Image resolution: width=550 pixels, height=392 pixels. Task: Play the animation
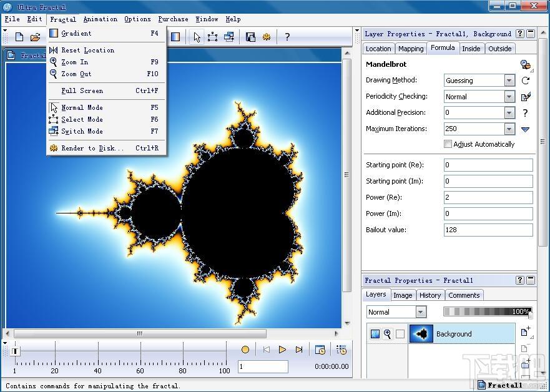point(282,350)
